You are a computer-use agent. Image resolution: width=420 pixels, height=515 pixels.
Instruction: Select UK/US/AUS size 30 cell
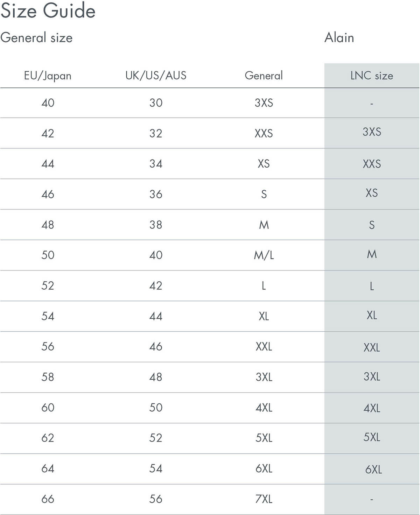pyautogui.click(x=156, y=103)
